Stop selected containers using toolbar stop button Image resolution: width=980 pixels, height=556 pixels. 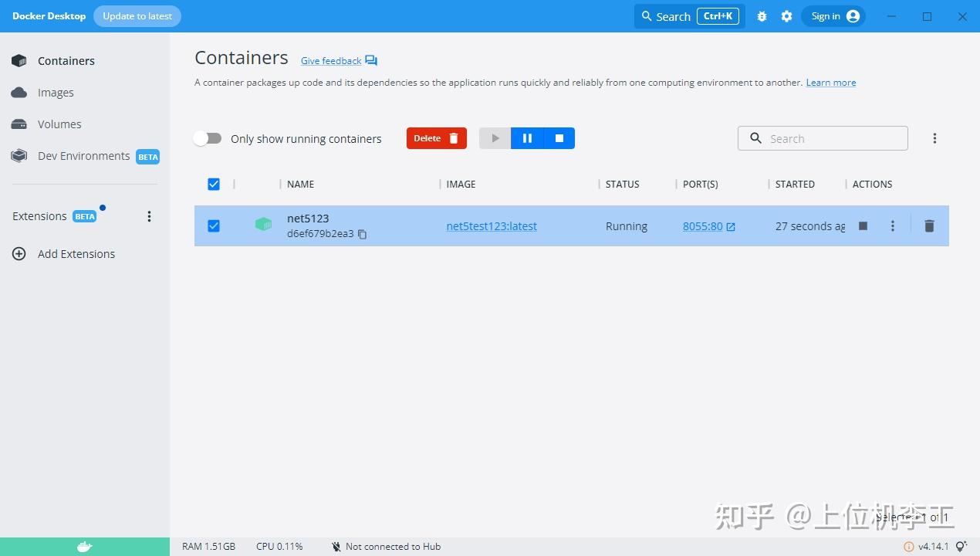coord(559,138)
